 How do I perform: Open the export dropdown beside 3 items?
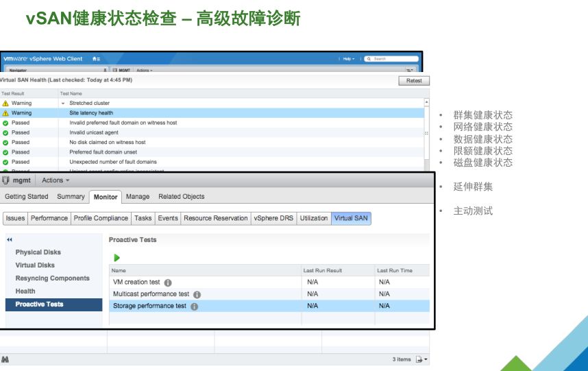421,359
